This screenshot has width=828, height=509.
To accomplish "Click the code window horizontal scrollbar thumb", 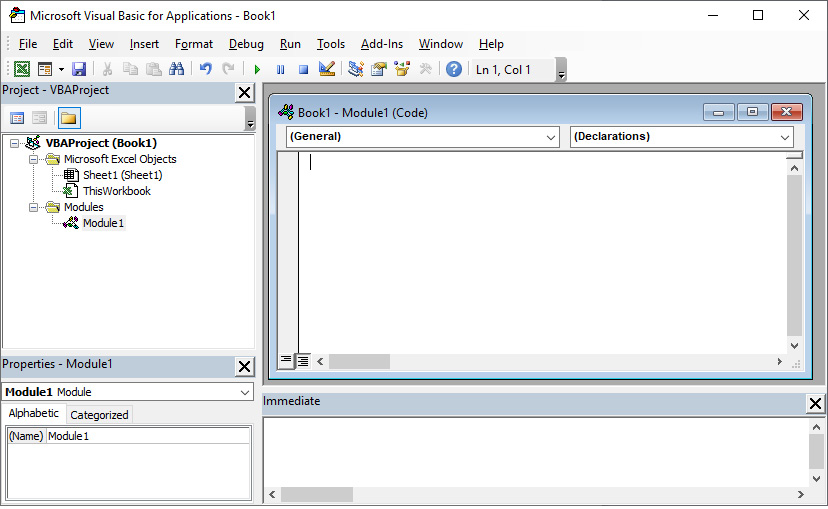I will [360, 362].
